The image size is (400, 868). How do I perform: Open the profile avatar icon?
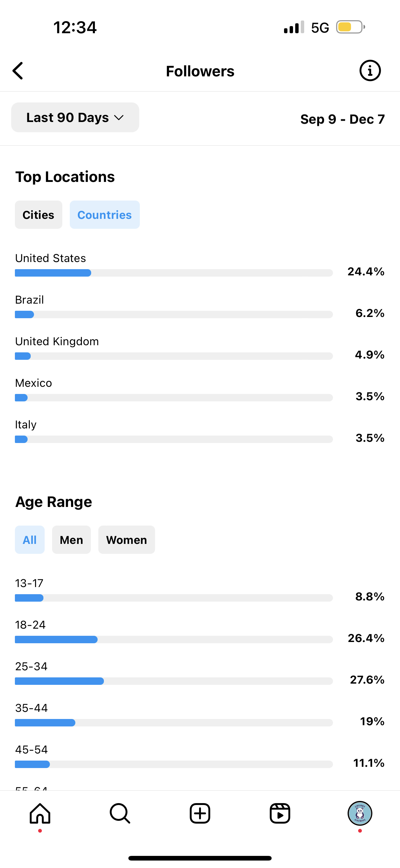coord(360,813)
